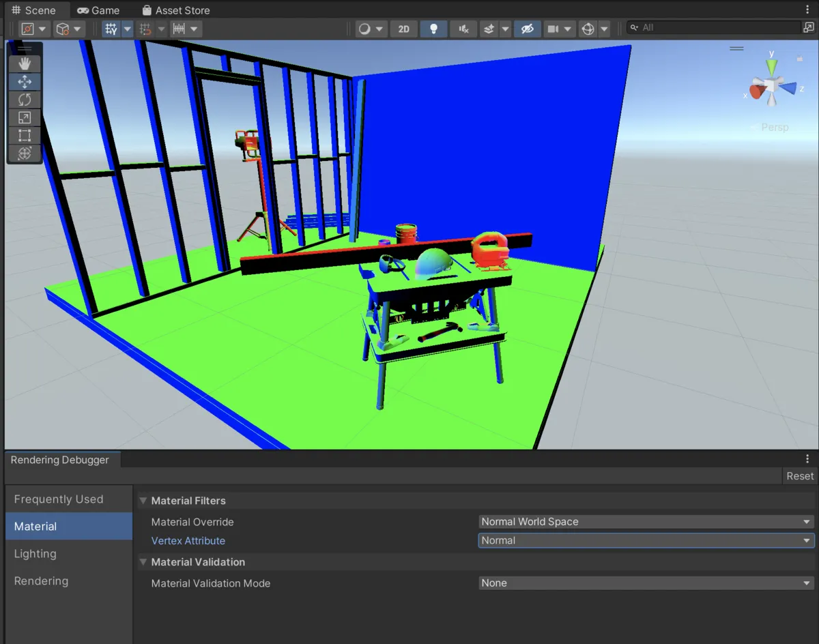
Task: Open the Material Override dropdown
Action: click(646, 522)
